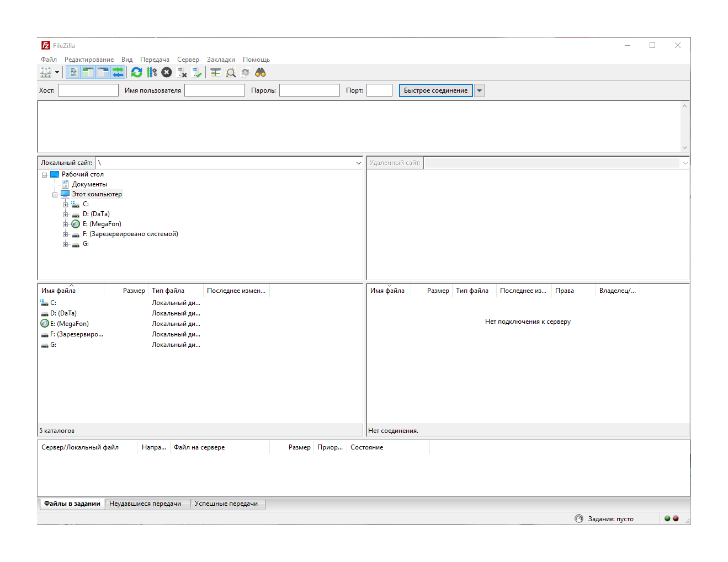Toggle the remote directory tree view
The image size is (728, 562).
pyautogui.click(x=103, y=72)
